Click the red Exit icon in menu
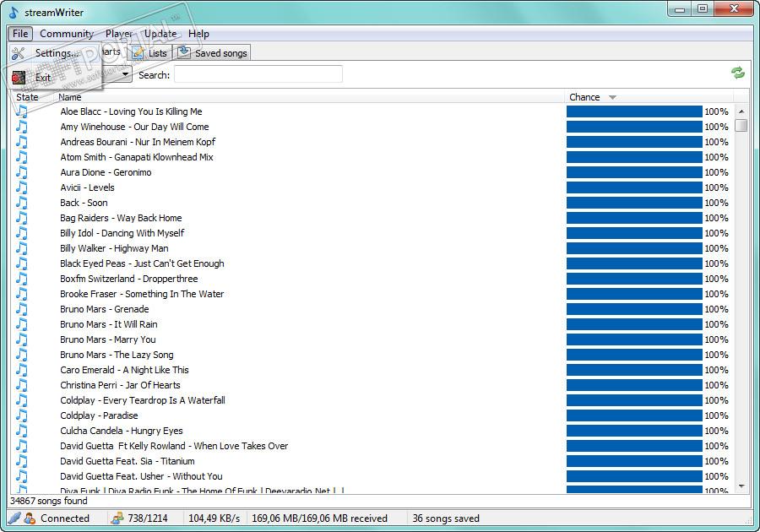This screenshot has height=532, width=760. (19, 78)
